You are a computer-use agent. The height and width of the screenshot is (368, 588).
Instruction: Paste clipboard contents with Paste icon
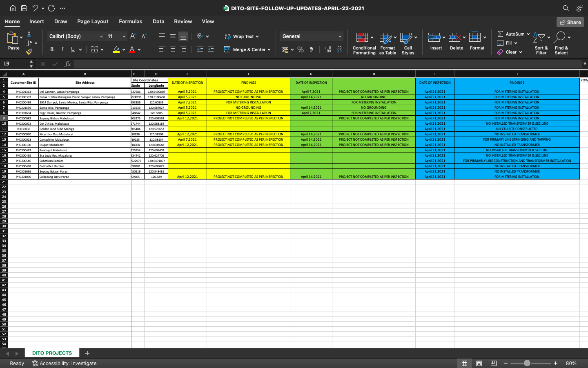point(13,38)
